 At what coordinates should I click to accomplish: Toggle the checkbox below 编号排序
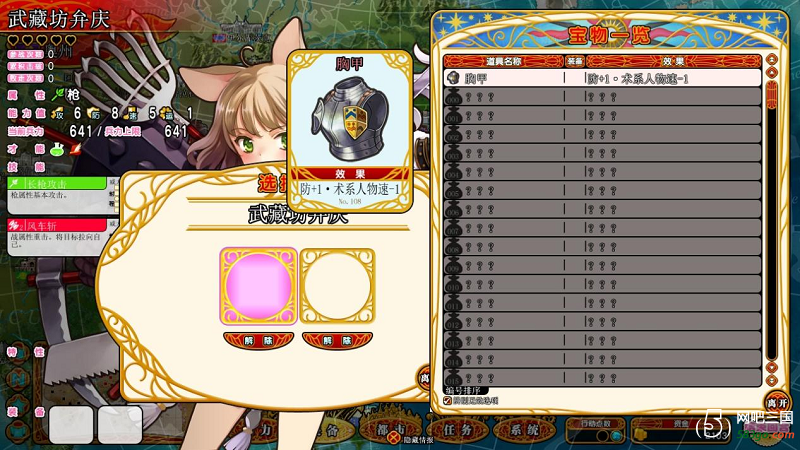click(447, 401)
